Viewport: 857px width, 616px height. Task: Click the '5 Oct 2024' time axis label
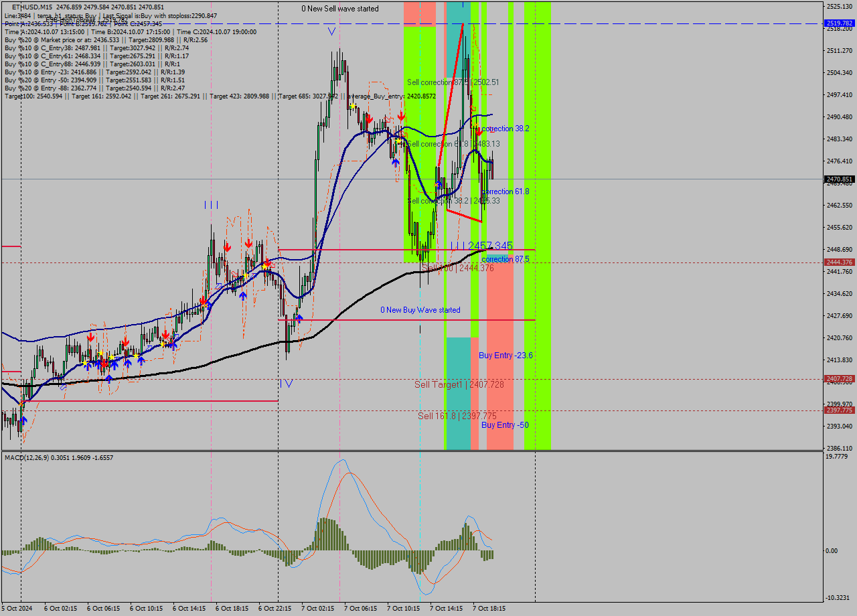pyautogui.click(x=17, y=609)
